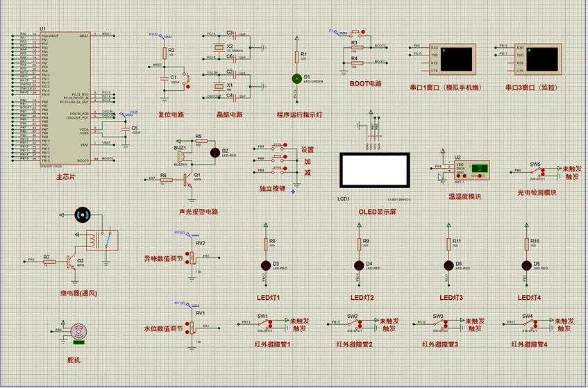Select the relay component

pyautogui.click(x=102, y=240)
